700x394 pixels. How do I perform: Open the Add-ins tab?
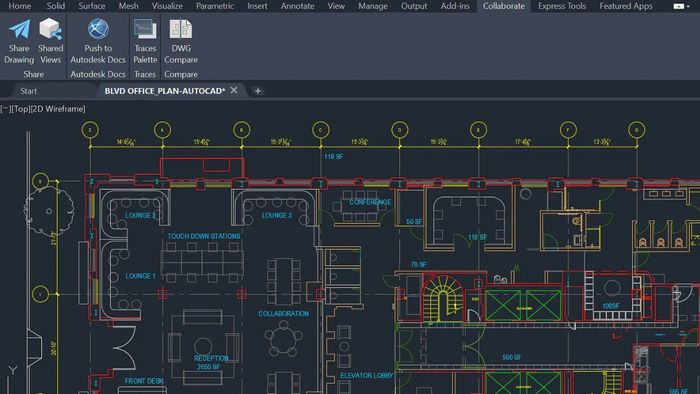coord(455,6)
